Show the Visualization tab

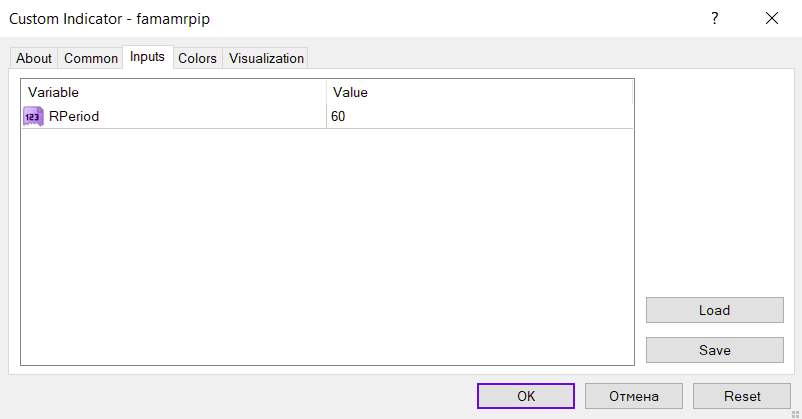pos(266,58)
